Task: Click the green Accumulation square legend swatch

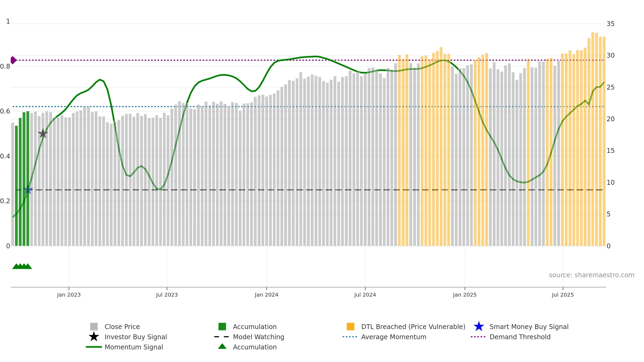Action: click(x=222, y=327)
